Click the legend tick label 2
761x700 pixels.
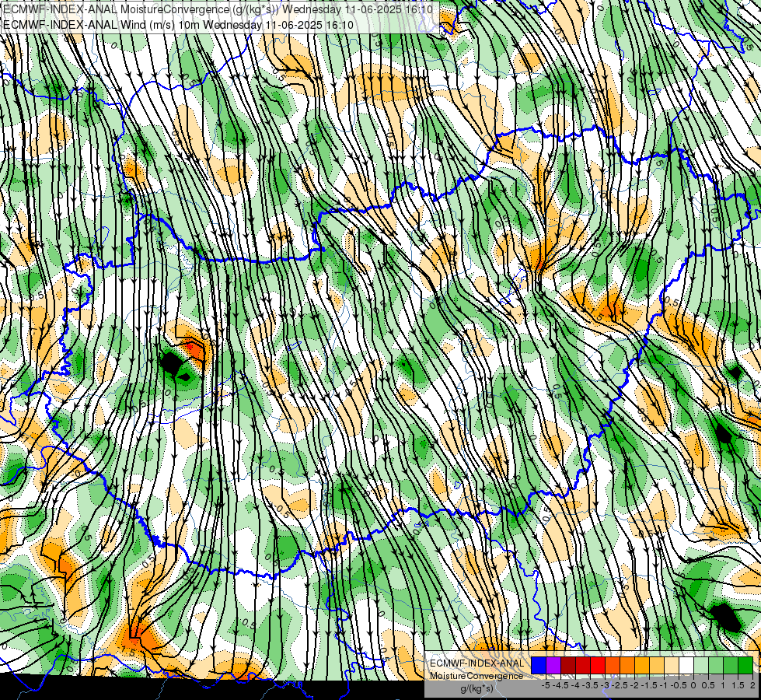click(x=752, y=685)
